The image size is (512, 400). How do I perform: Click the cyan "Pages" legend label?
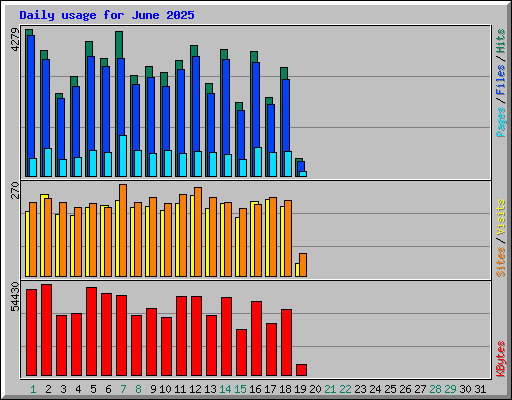click(501, 122)
